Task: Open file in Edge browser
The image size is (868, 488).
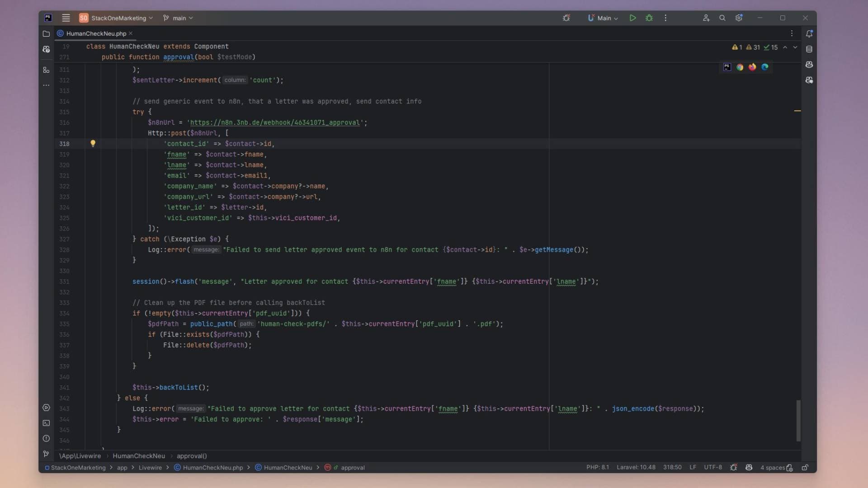Action: pyautogui.click(x=765, y=67)
